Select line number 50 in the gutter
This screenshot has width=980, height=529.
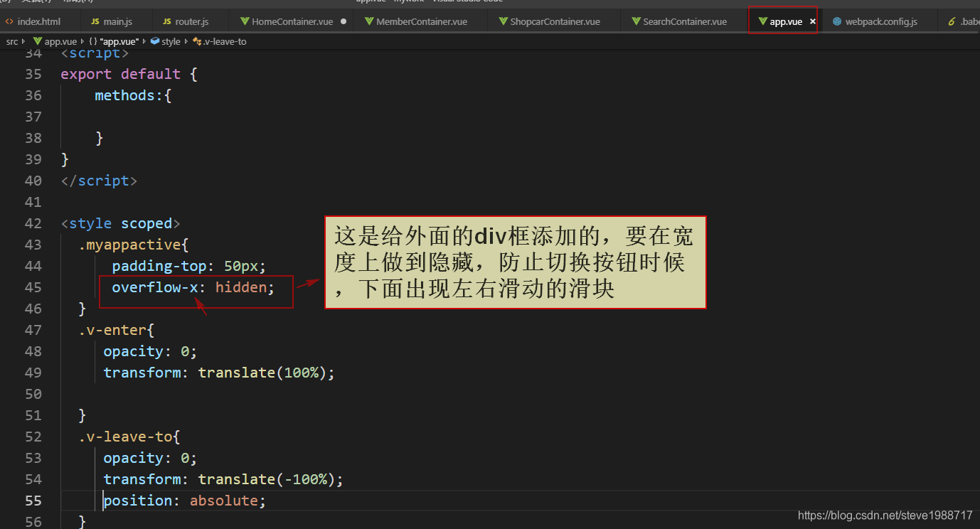(x=33, y=394)
